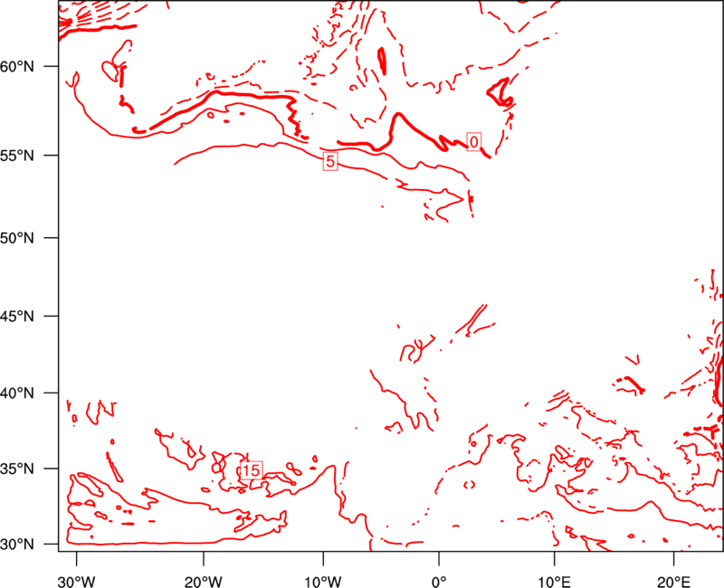Click the 45°N latitude label
Viewport: 724px width, 588px height.
[x=17, y=316]
